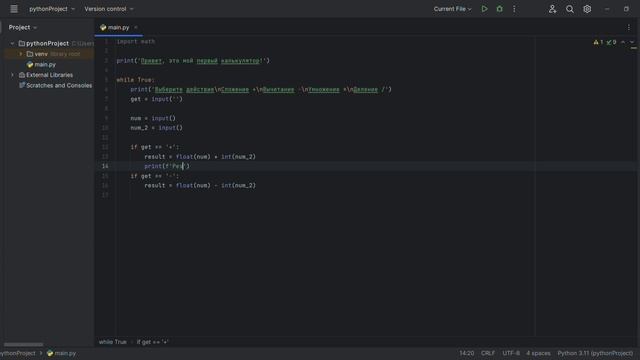
Task: Collapse the pythonProject root folder
Action: coord(12,43)
